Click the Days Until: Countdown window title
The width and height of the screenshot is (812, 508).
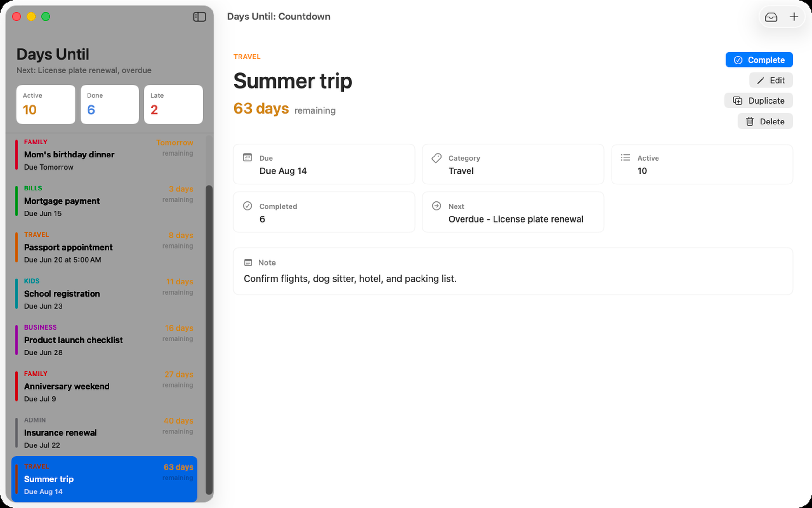tap(278, 17)
